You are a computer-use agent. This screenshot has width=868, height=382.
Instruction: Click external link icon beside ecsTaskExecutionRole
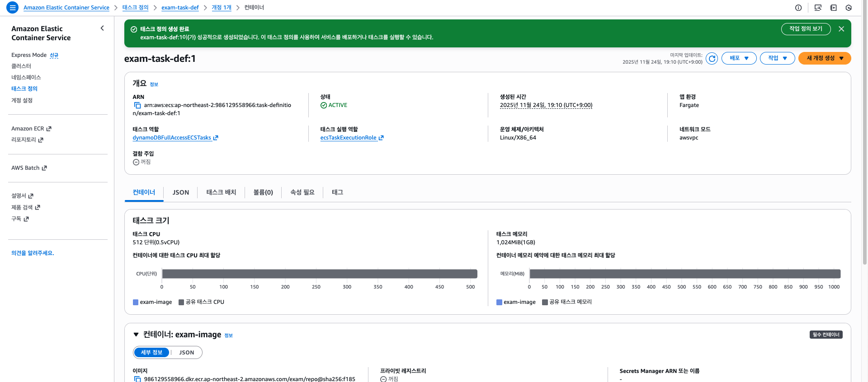coord(381,138)
